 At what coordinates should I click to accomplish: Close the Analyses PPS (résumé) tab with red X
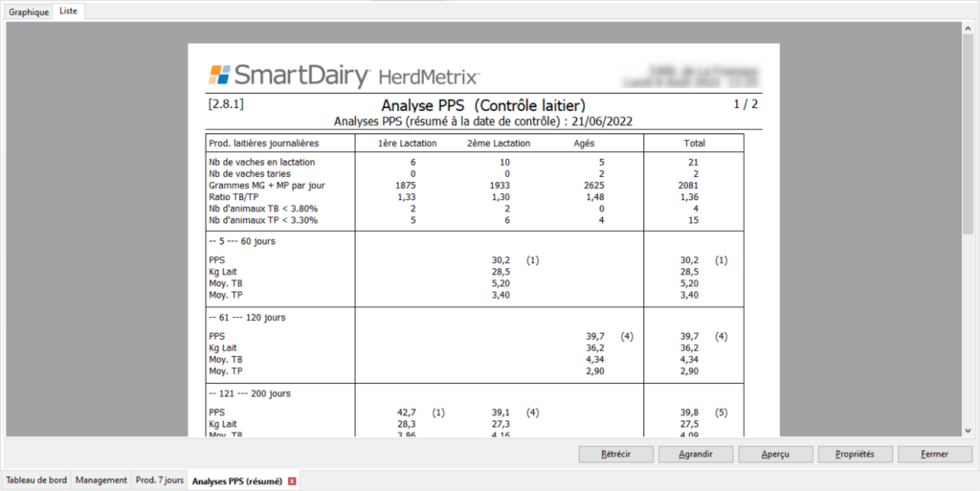[293, 480]
